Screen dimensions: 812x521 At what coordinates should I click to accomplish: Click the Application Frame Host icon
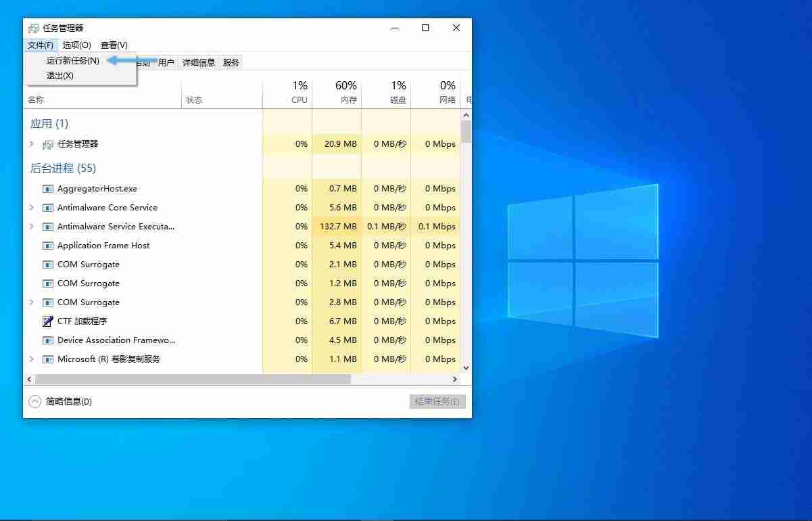click(x=47, y=246)
